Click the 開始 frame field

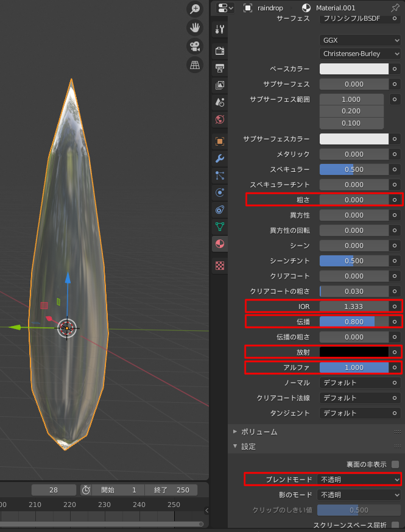(118, 490)
